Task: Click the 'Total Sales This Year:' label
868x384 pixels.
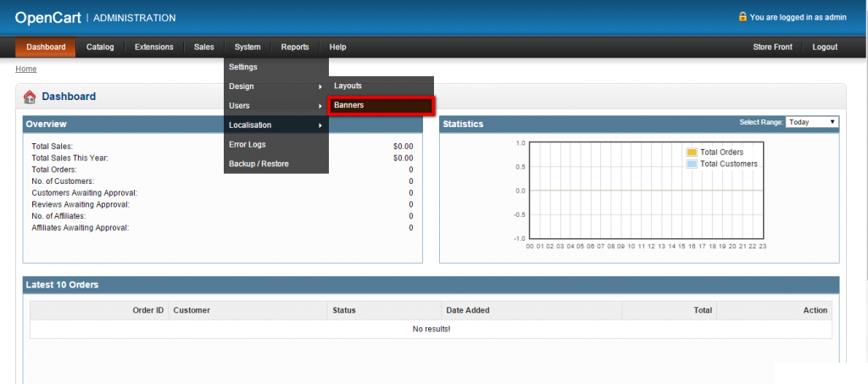Action: click(x=70, y=158)
